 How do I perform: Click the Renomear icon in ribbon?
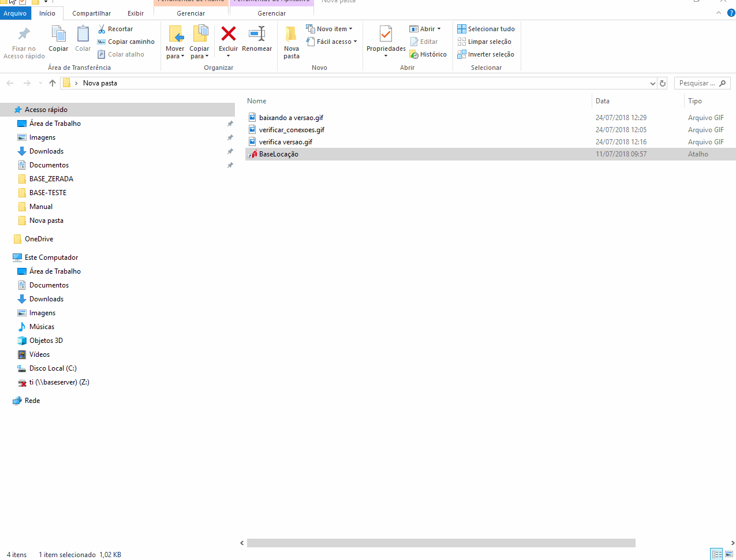(x=257, y=35)
